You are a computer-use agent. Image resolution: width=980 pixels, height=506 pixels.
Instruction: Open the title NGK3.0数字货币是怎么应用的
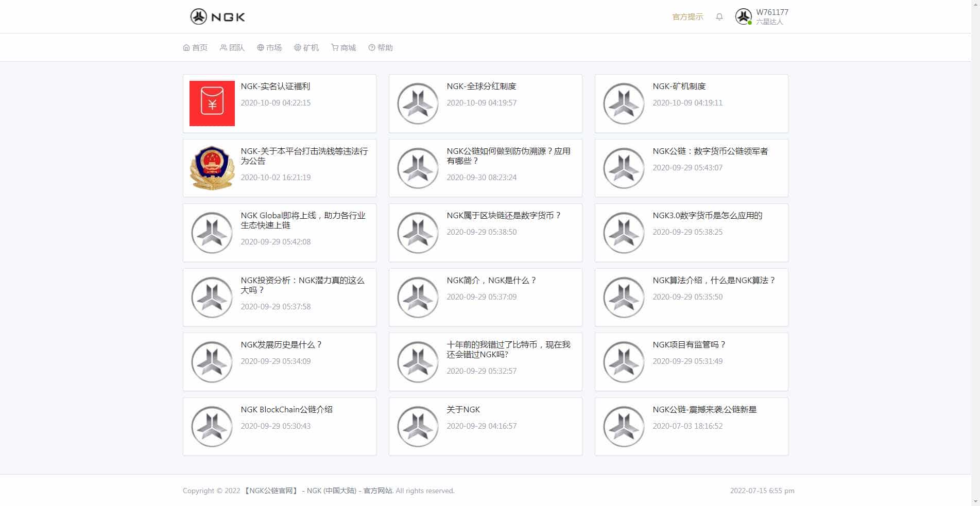click(708, 216)
